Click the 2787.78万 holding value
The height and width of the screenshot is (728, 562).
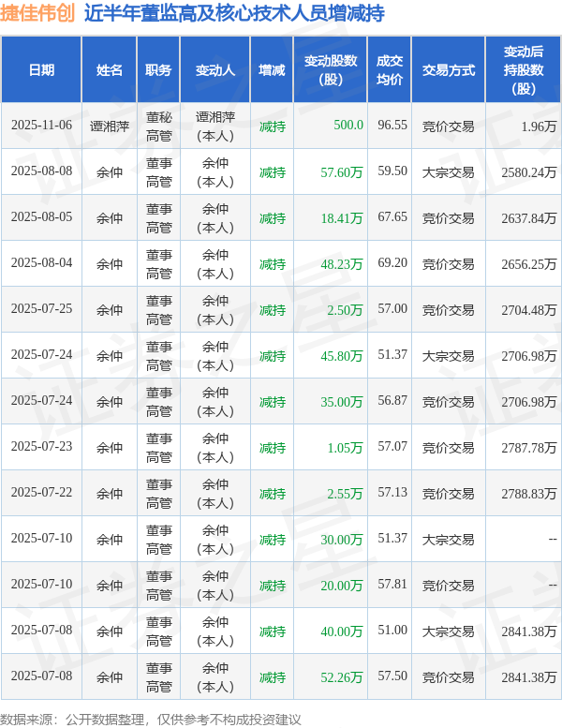pyautogui.click(x=529, y=448)
